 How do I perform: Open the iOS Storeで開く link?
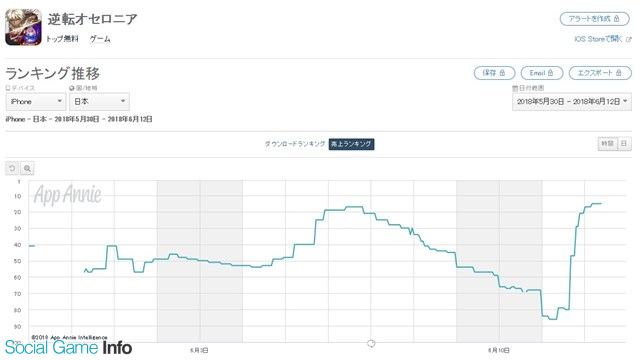click(x=598, y=39)
